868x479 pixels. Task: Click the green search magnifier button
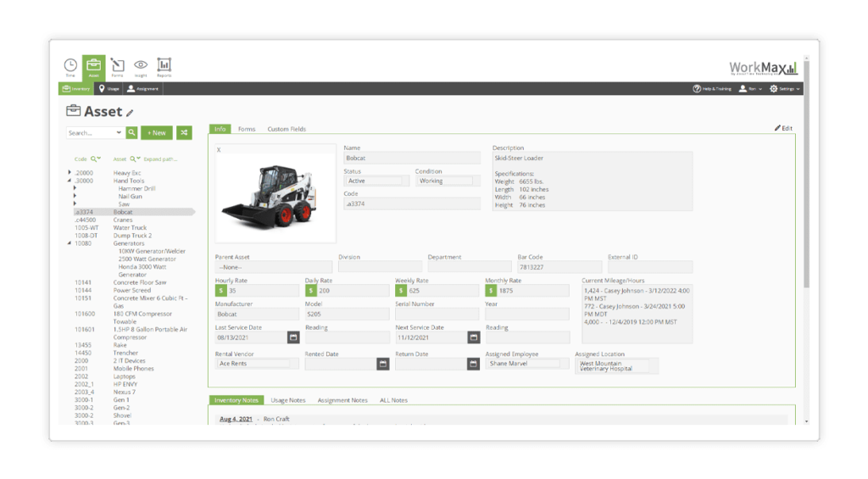(x=132, y=133)
